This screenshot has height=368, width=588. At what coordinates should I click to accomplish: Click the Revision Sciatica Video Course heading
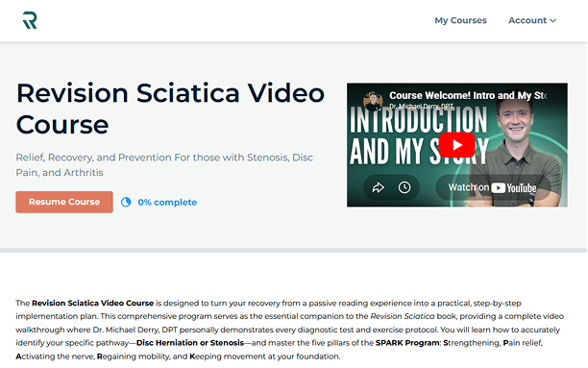[170, 109]
